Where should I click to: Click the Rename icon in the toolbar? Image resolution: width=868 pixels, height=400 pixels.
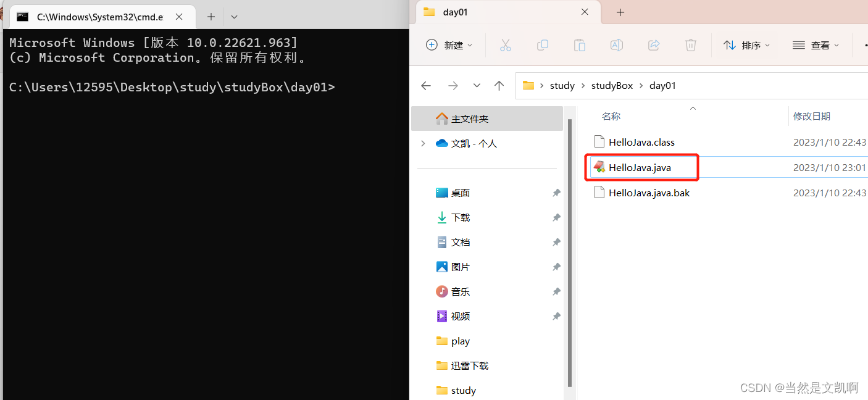616,45
